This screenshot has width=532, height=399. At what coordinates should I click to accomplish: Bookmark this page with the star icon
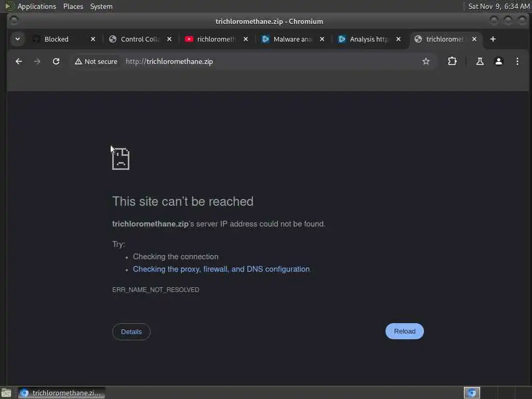[426, 61]
